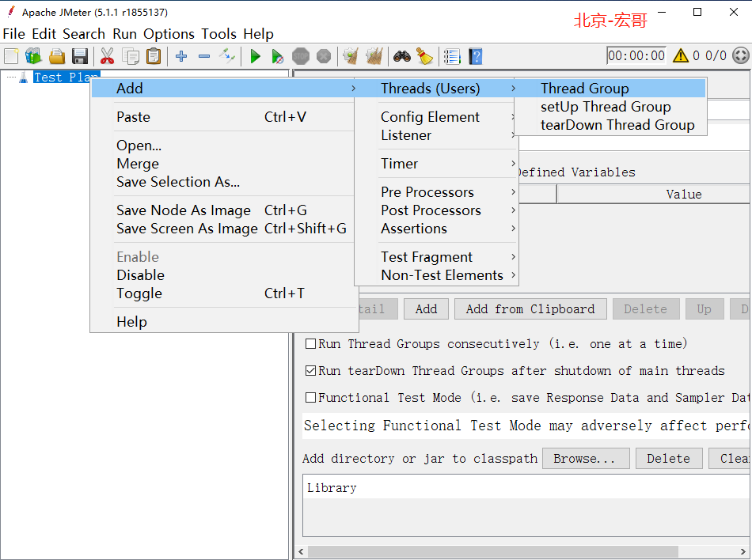Click the New test plan icon

pos(11,56)
